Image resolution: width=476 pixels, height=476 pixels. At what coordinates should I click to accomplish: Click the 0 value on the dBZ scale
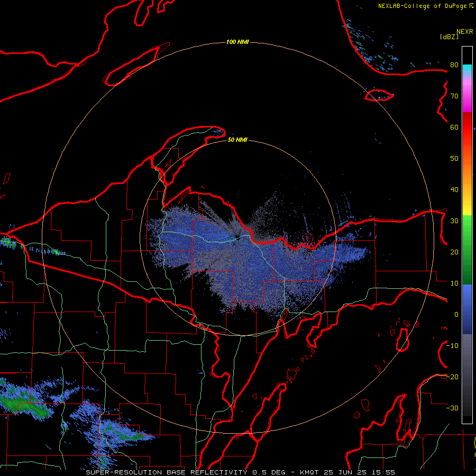tap(456, 315)
